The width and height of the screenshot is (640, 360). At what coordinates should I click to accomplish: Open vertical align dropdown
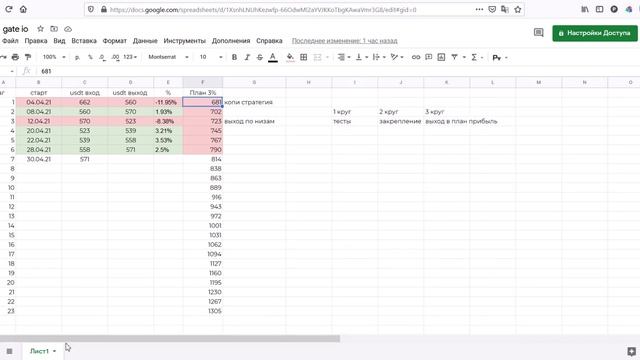click(x=362, y=57)
